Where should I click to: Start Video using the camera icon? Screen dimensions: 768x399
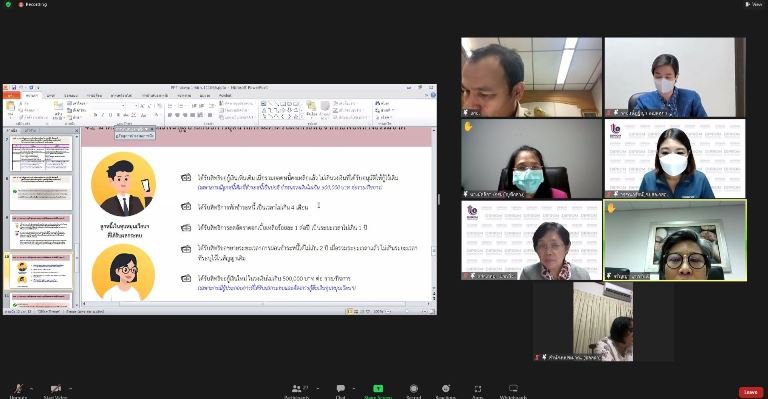pos(55,390)
